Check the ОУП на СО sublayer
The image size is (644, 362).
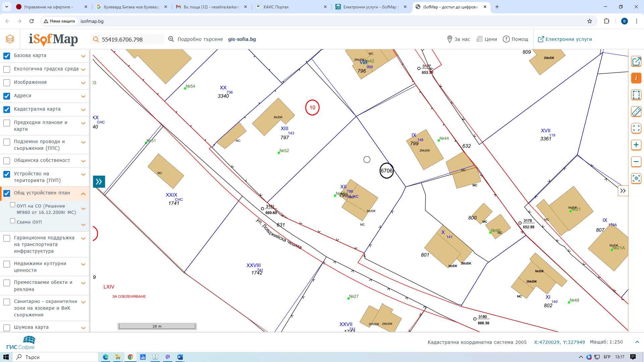click(13, 204)
